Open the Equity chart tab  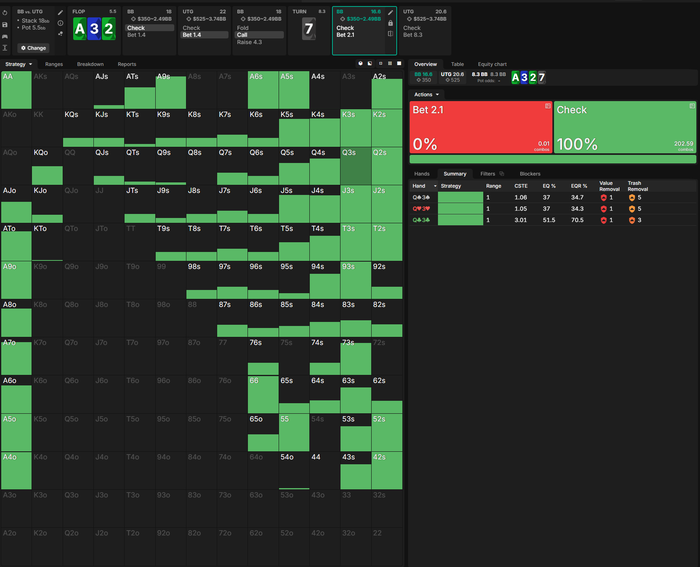(492, 64)
